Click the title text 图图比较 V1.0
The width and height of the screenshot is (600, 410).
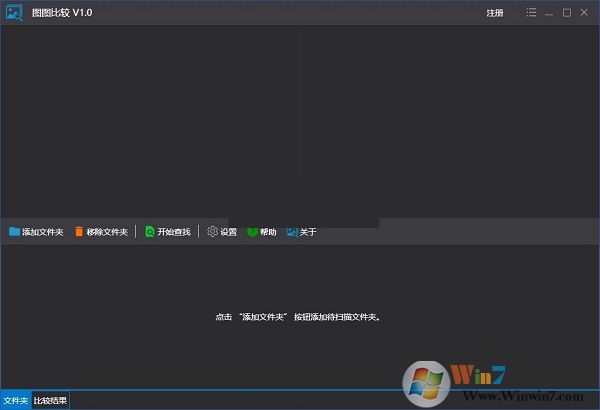coord(62,13)
